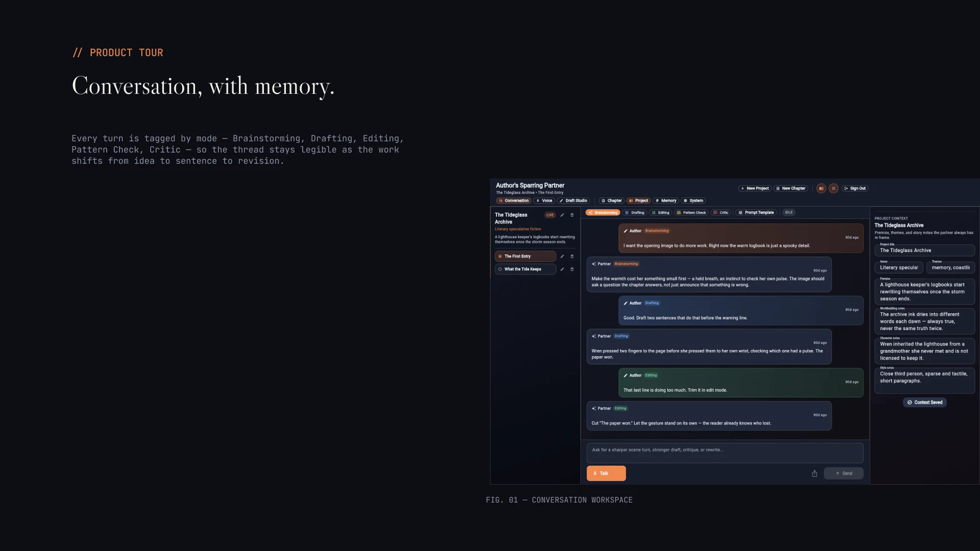This screenshot has width=980, height=551.
Task: Open the Conversation tab
Action: tap(513, 201)
